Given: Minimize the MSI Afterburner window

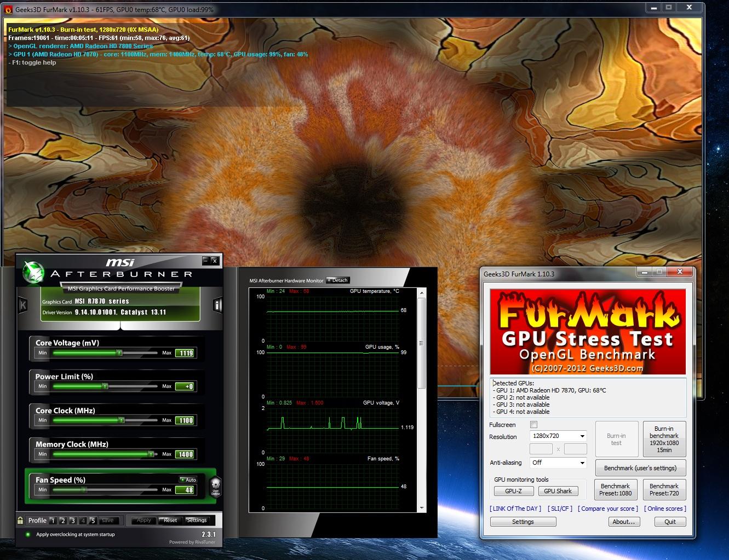Looking at the screenshot, I should click(x=205, y=261).
